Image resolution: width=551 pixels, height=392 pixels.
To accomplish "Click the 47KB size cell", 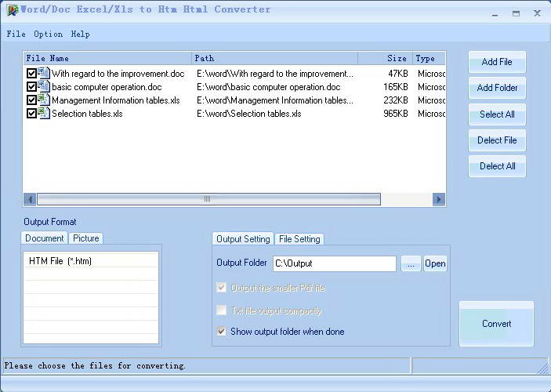I will pyautogui.click(x=398, y=74).
